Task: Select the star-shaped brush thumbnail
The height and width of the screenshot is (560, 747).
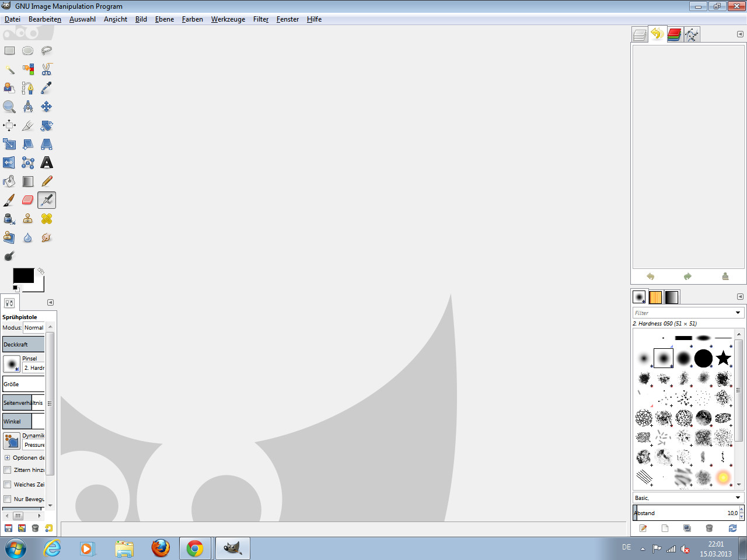Action: pos(723,358)
